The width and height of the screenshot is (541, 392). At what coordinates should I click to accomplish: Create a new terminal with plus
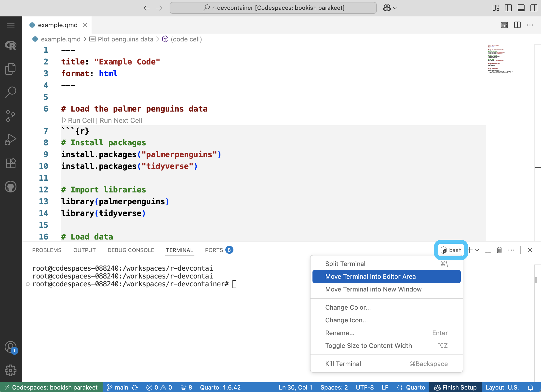point(470,250)
